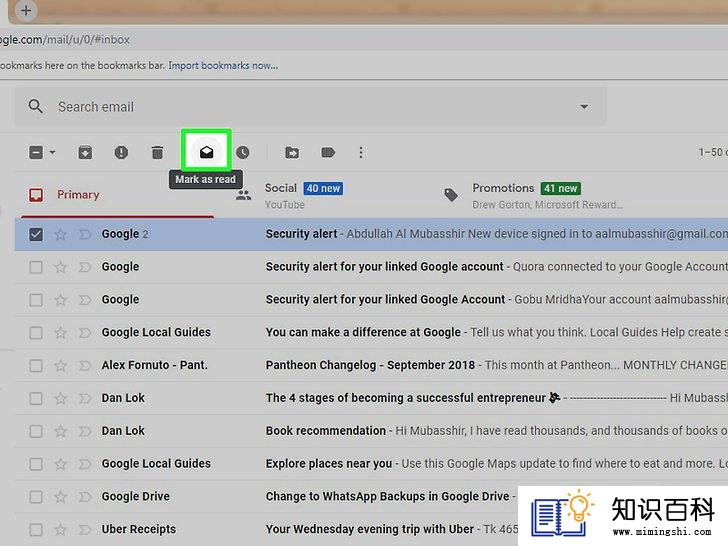Viewport: 728px width, 546px height.
Task: Check the Gobu Mridha security alert email
Action: tap(36, 300)
